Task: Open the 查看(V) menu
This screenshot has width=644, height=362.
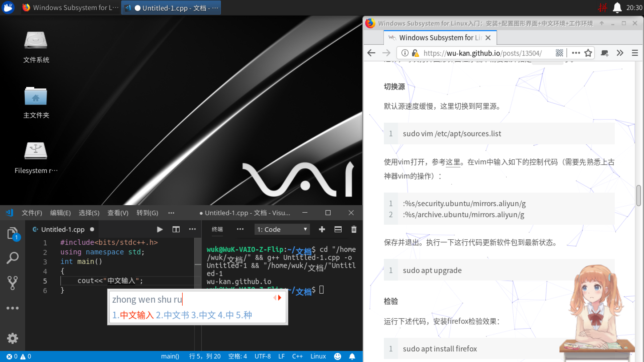Action: tap(117, 213)
